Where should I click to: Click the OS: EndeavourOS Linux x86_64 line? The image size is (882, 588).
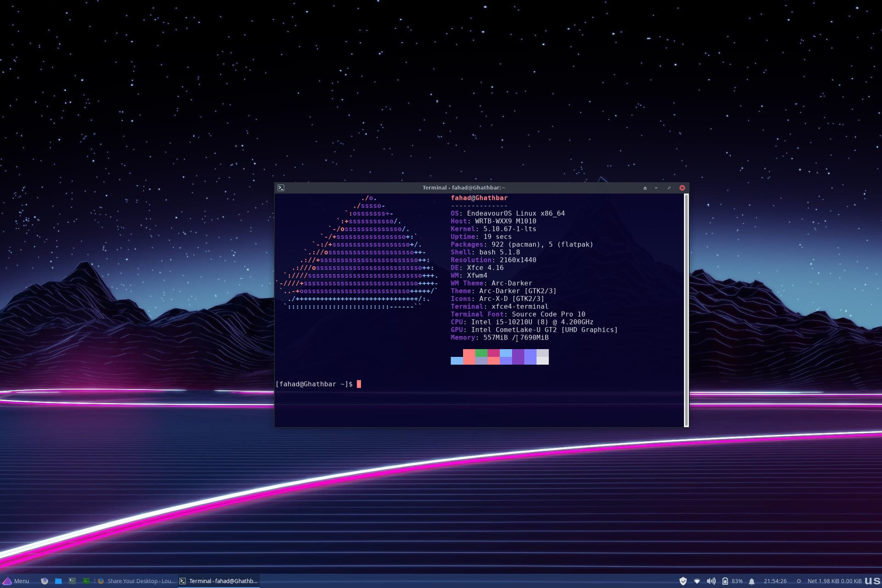pos(508,214)
